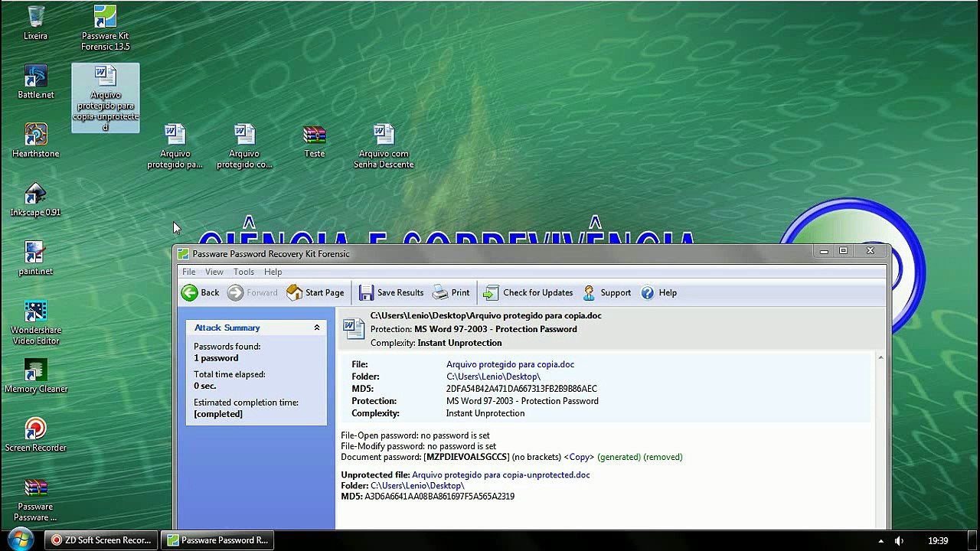Screen dimensions: 980x551
Task: Select the Passware Kit Forensic 13.5 desktop shortcut
Action: (106, 28)
